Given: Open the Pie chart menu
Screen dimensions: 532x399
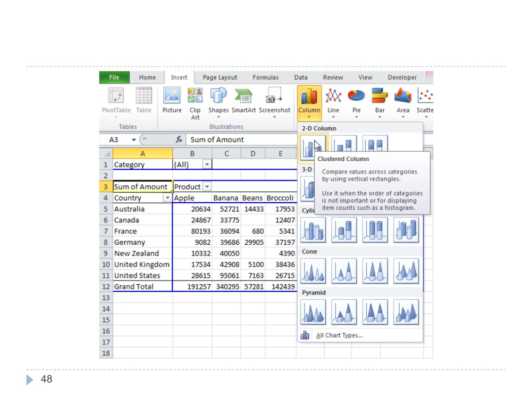Looking at the screenshot, I should (356, 103).
